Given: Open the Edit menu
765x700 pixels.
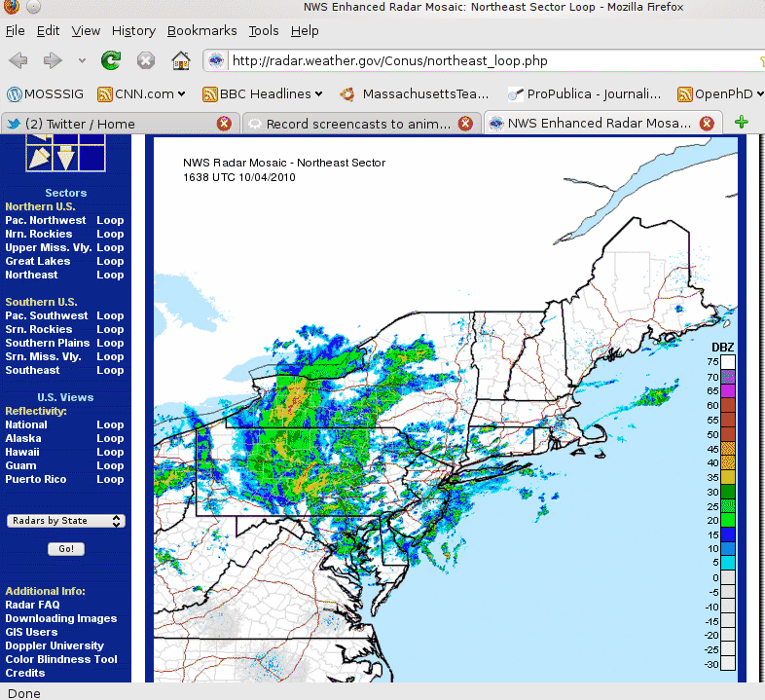Looking at the screenshot, I should [48, 31].
